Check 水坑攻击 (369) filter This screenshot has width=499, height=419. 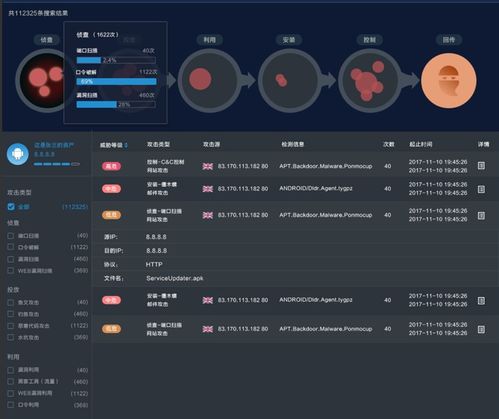click(x=11, y=337)
